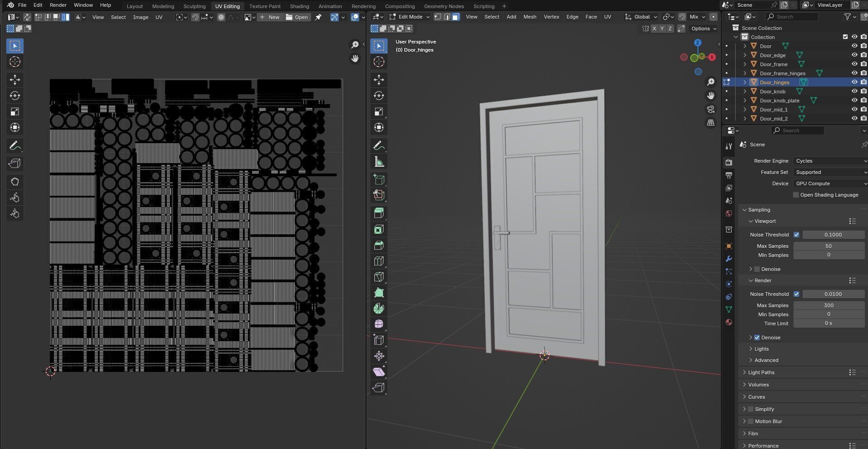Viewport: 868px width, 449px height.
Task: Open the Output properties tab
Action: click(x=729, y=175)
